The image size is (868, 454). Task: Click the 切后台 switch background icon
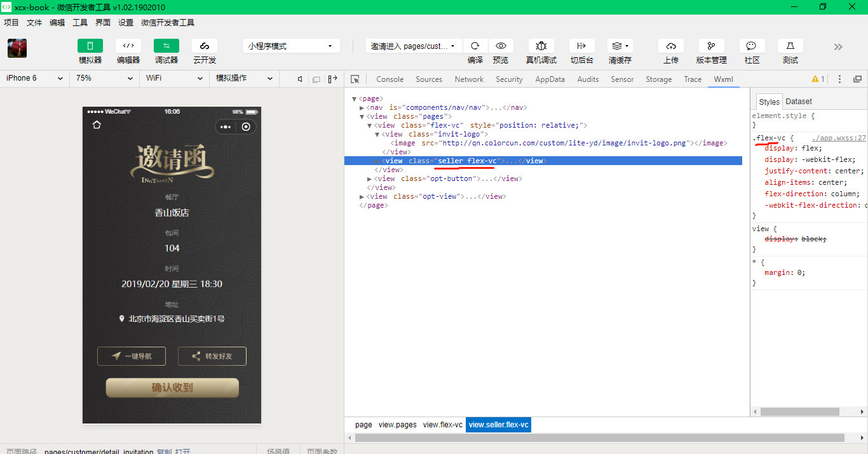(581, 46)
